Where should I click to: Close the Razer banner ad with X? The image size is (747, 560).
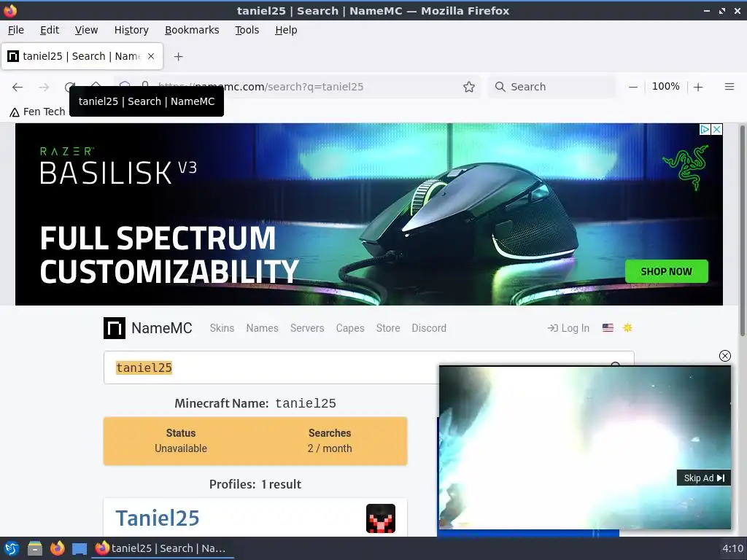click(717, 130)
